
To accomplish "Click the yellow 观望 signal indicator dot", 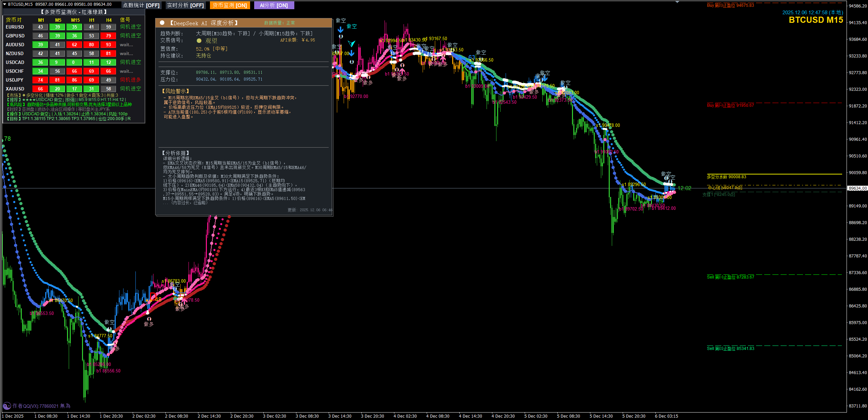I will click(x=199, y=40).
